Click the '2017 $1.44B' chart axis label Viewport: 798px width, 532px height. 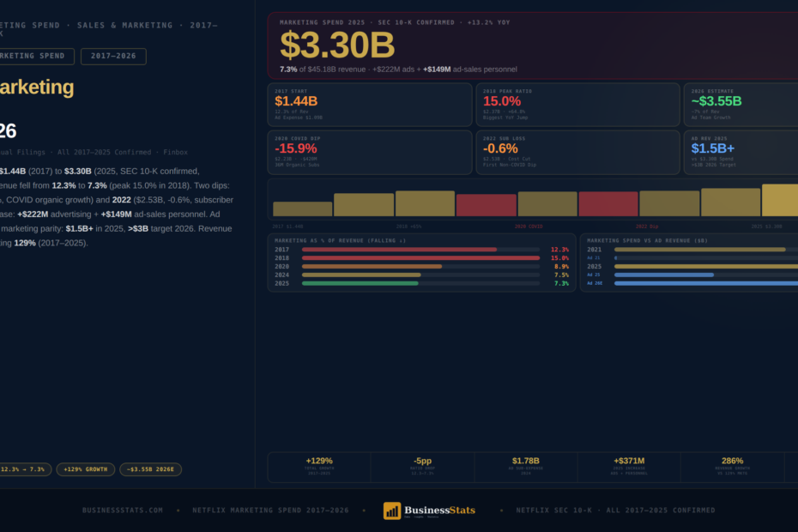(287, 227)
